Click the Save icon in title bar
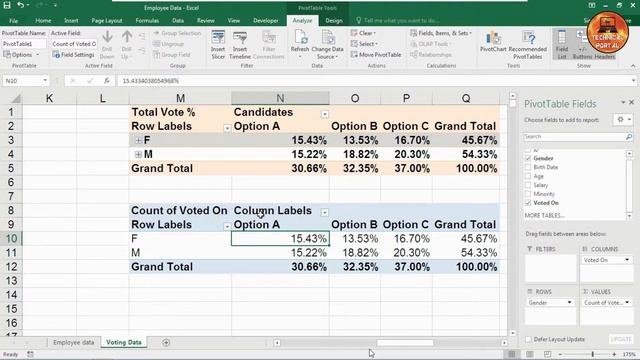Image resolution: width=640 pixels, height=360 pixels. (7, 5)
